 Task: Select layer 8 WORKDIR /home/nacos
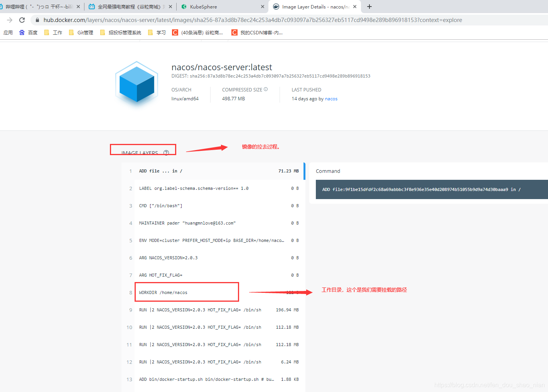pyautogui.click(x=213, y=292)
